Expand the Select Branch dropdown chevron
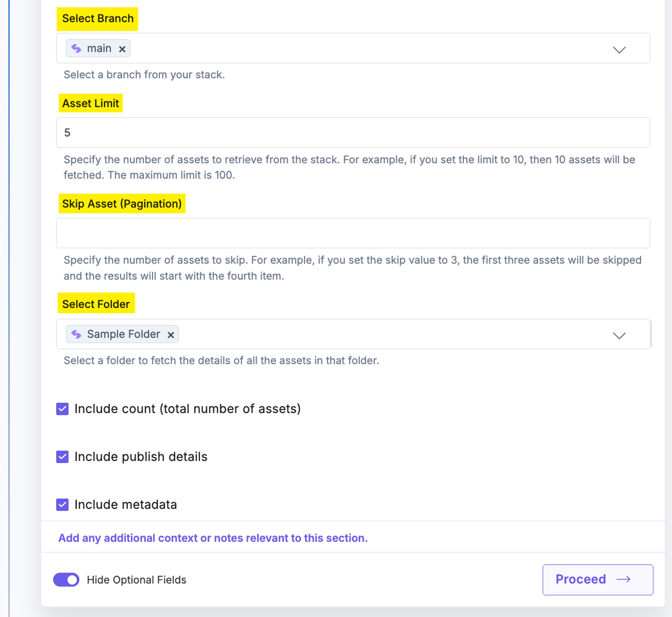Viewport: 672px width, 617px height. (x=619, y=50)
